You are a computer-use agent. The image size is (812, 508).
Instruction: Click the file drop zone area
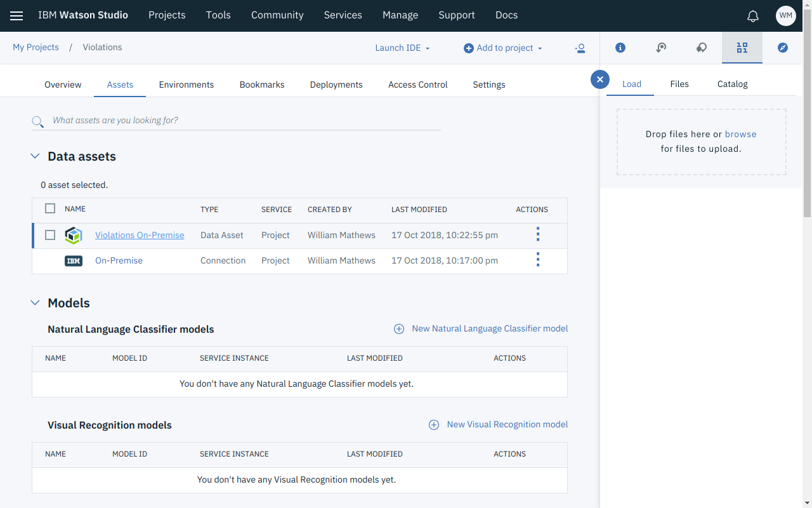click(x=702, y=142)
